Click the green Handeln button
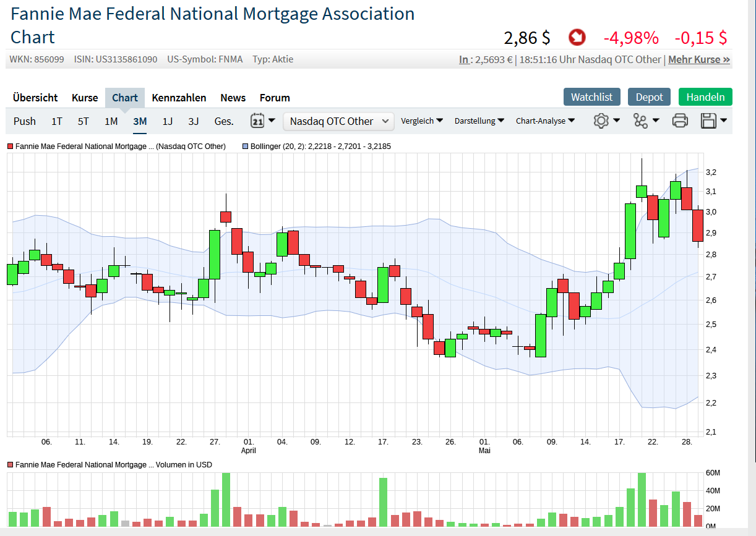This screenshot has height=536, width=756. (x=705, y=97)
